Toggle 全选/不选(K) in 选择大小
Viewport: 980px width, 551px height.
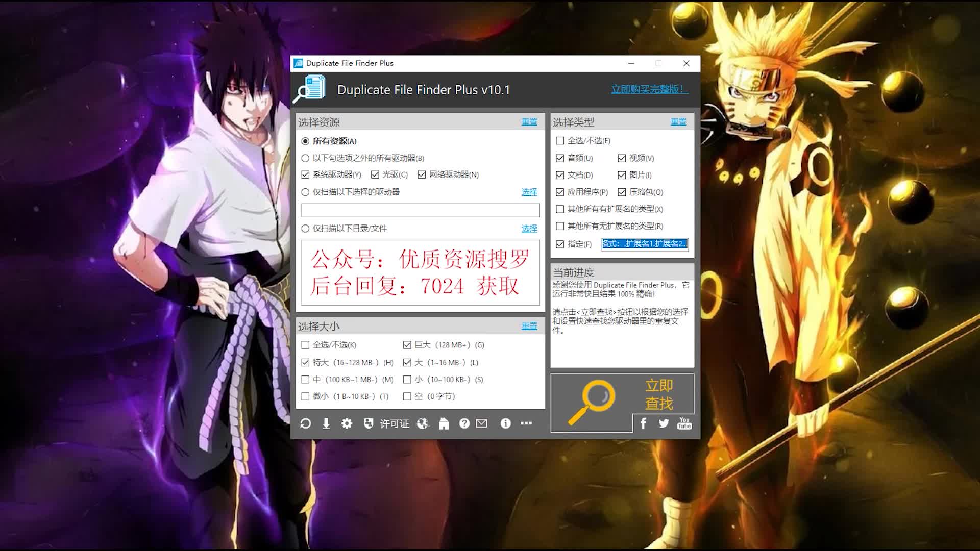305,345
